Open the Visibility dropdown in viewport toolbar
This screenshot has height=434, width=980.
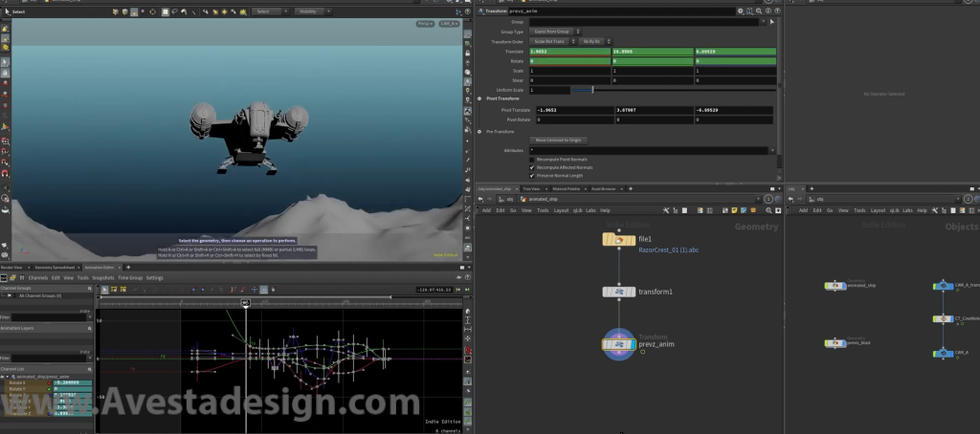[x=313, y=11]
